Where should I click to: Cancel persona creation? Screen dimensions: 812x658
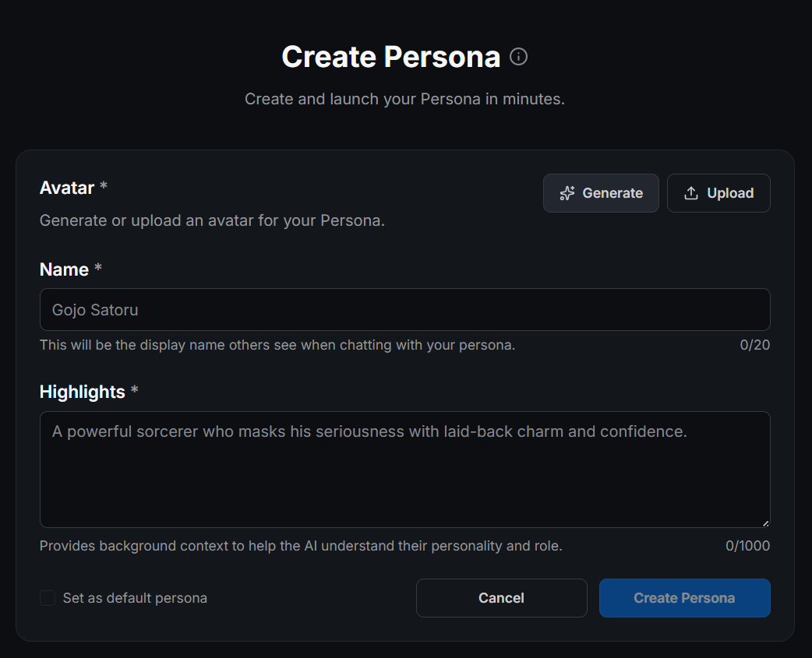point(501,598)
